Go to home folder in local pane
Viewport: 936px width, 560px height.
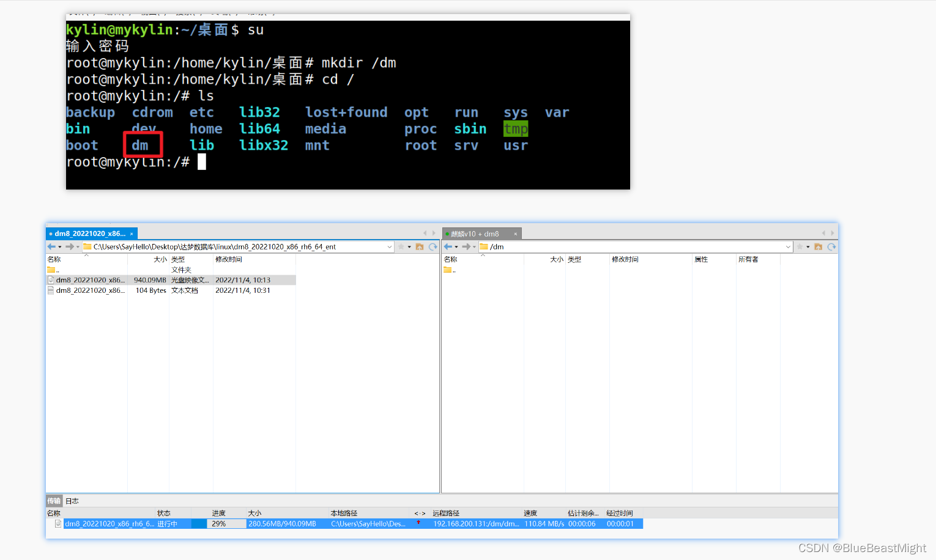(x=420, y=247)
